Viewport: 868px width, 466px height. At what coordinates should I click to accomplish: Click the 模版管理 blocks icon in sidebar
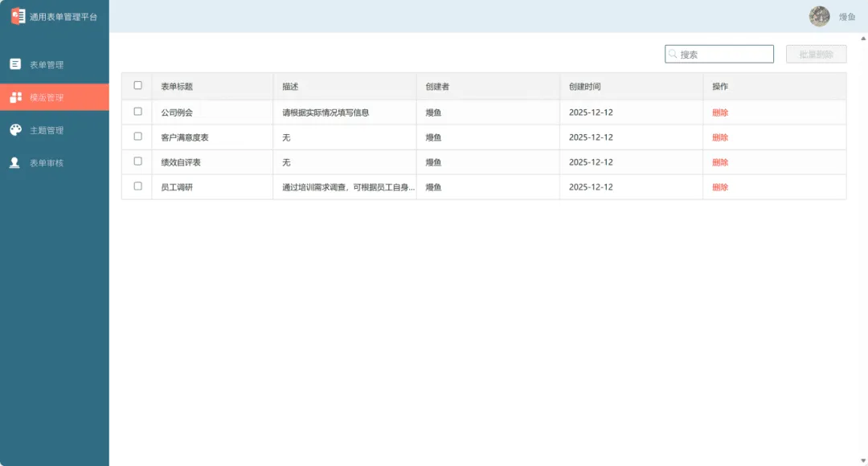tap(15, 97)
